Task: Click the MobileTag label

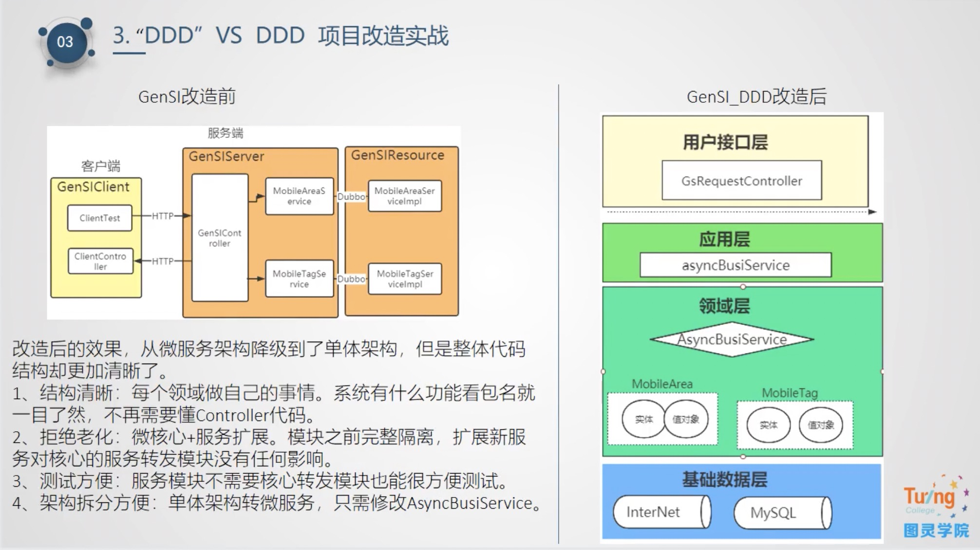Action: tap(790, 393)
